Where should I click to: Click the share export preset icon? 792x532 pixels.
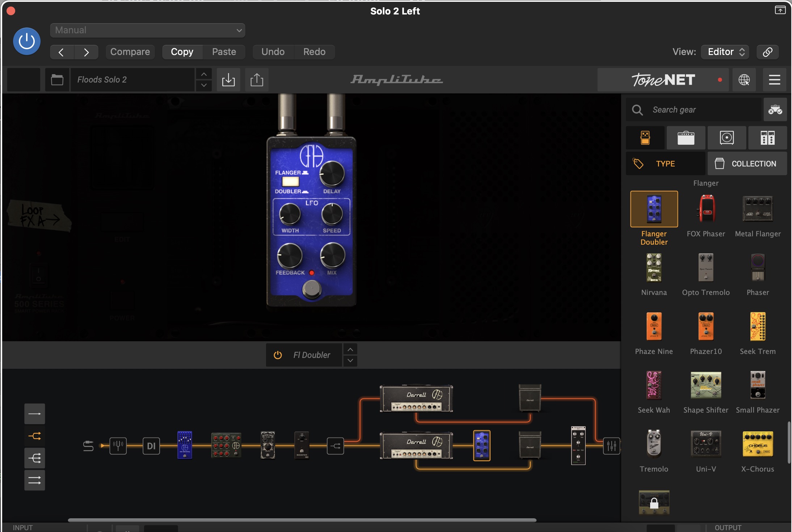[x=257, y=80]
